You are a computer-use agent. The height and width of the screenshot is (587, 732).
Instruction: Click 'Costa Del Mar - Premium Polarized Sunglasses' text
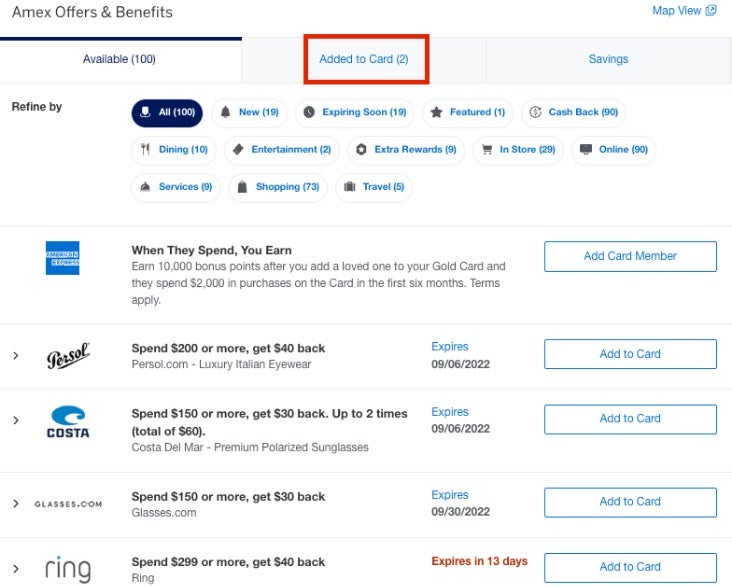pyautogui.click(x=250, y=447)
